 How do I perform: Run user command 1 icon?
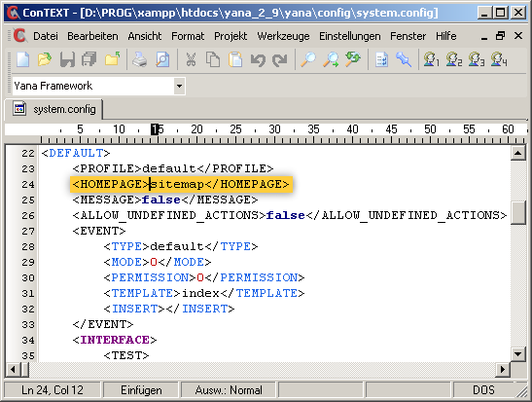431,59
